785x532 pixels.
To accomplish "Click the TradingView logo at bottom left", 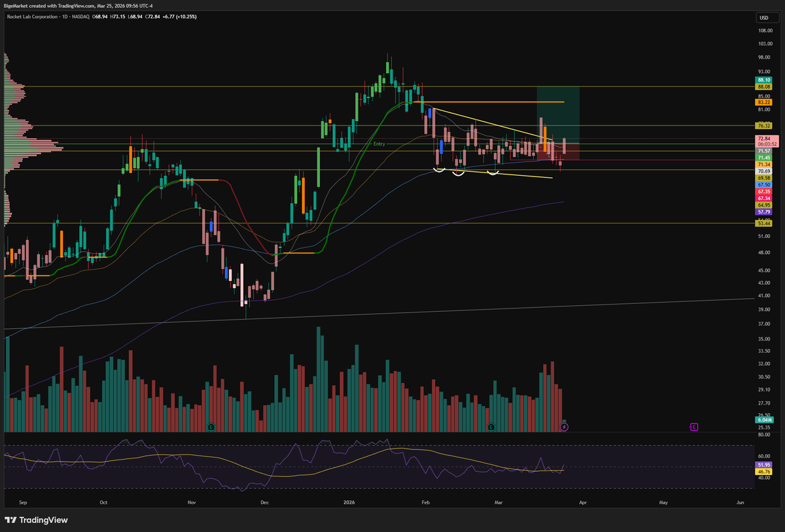I will tap(36, 520).
